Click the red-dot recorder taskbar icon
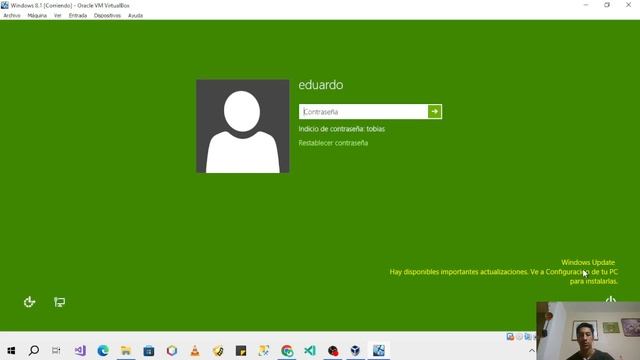Viewport: 640px width, 360px height. (333, 350)
